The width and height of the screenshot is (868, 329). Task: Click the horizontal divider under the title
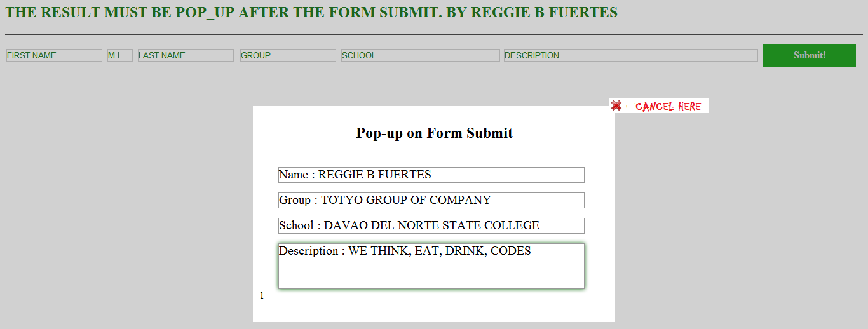point(434,34)
